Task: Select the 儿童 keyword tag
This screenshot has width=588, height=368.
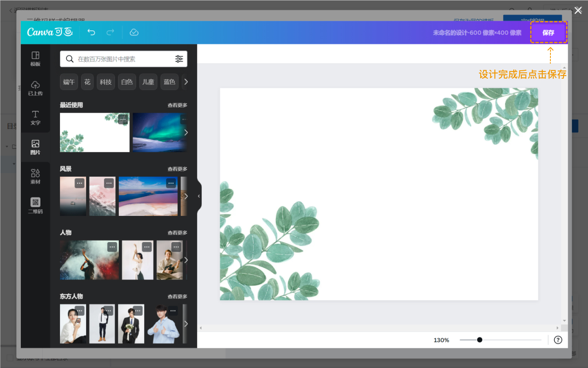Action: point(148,82)
